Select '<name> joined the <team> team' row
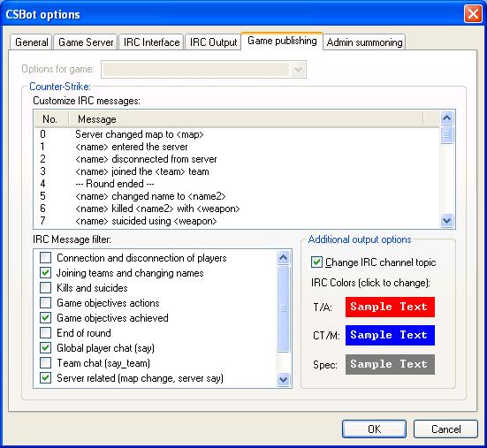The height and width of the screenshot is (448, 487). (237, 171)
